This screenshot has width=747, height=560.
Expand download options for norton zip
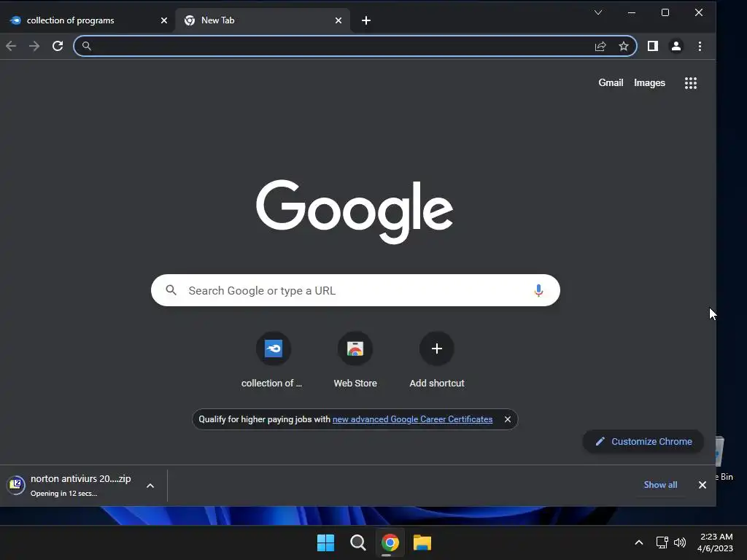click(150, 486)
